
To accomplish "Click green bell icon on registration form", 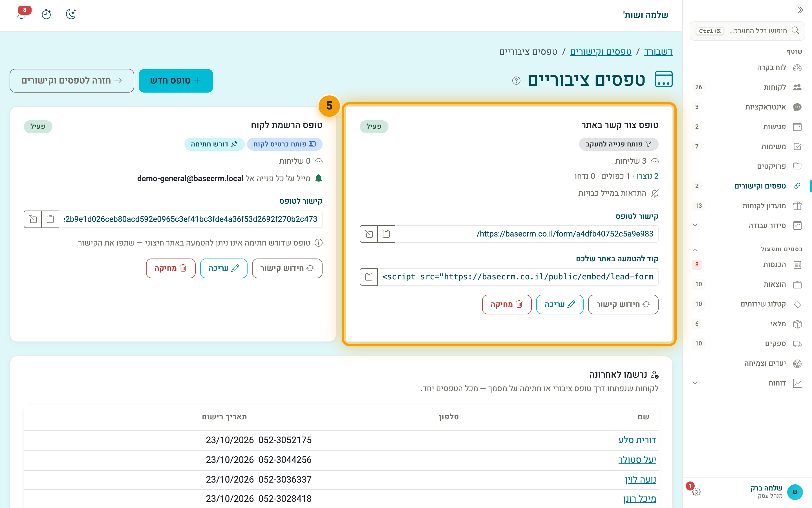I will click(318, 178).
